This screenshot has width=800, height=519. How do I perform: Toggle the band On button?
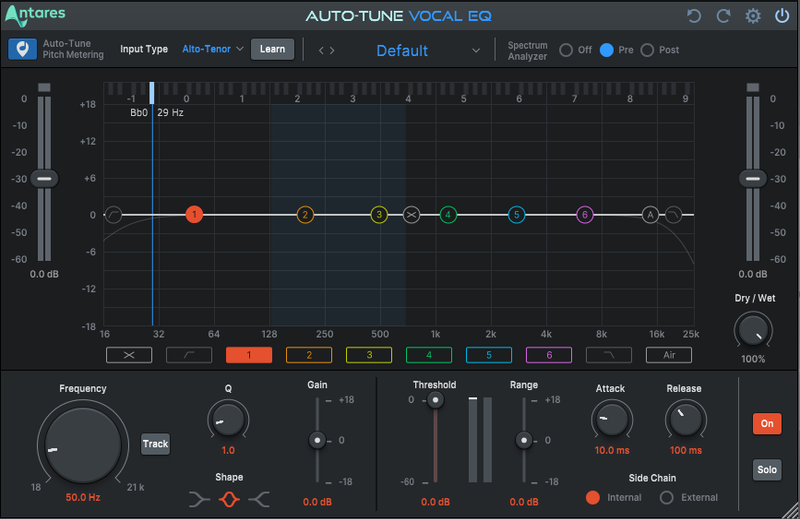pyautogui.click(x=767, y=423)
